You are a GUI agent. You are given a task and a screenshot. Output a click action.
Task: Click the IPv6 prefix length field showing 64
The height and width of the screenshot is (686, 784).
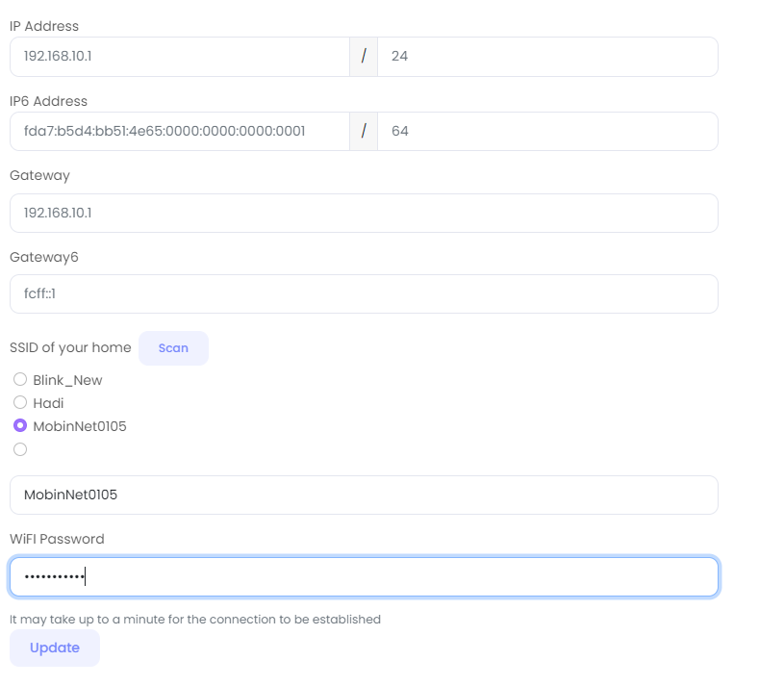(546, 131)
